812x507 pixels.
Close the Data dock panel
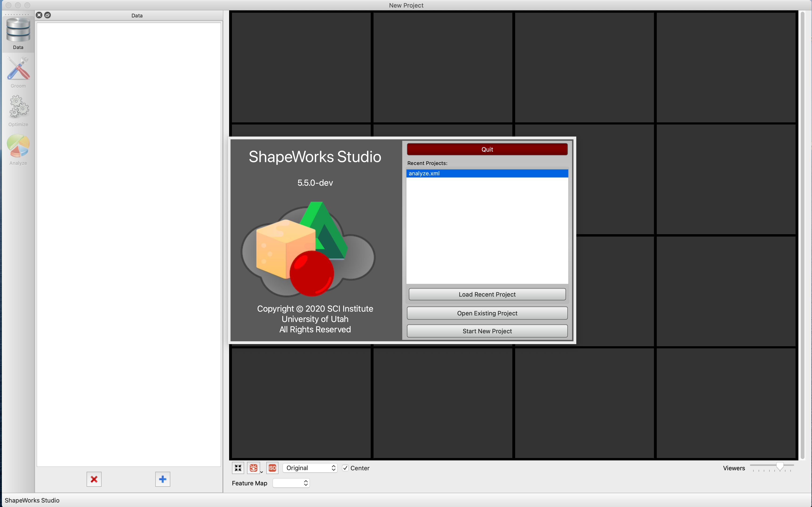pyautogui.click(x=39, y=15)
